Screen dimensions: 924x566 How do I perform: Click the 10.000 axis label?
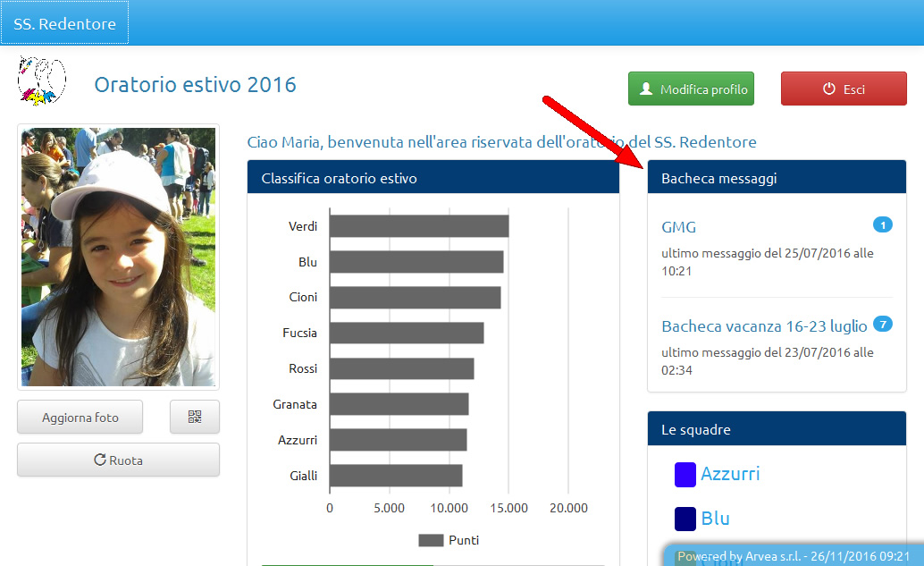pyautogui.click(x=449, y=508)
